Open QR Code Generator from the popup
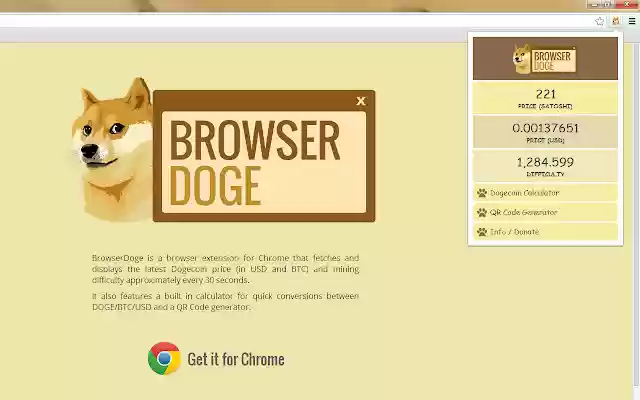This screenshot has height=400, width=640. [545, 212]
